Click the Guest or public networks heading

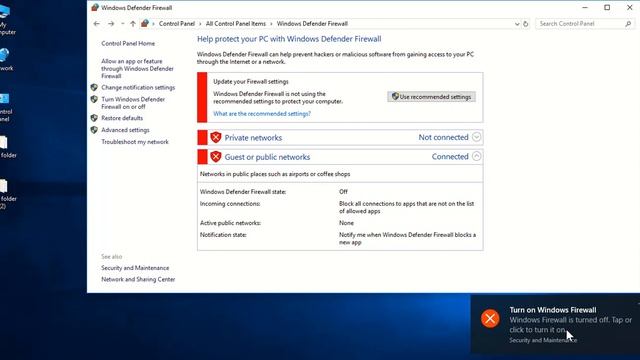pos(267,157)
